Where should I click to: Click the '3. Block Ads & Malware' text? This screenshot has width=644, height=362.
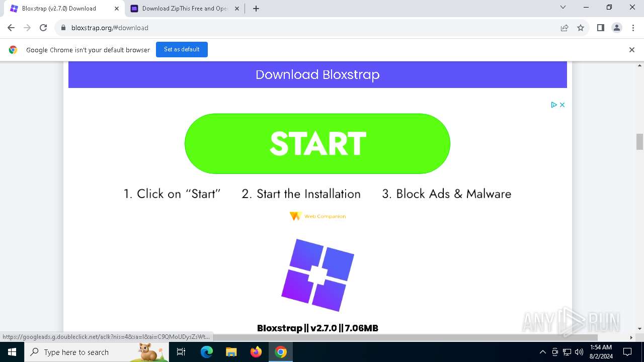click(446, 194)
